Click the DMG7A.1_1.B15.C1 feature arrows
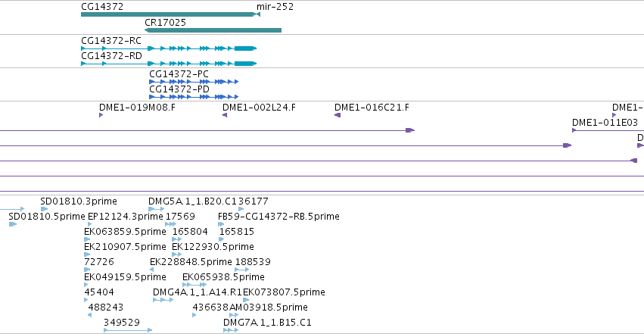 pyautogui.click(x=231, y=330)
